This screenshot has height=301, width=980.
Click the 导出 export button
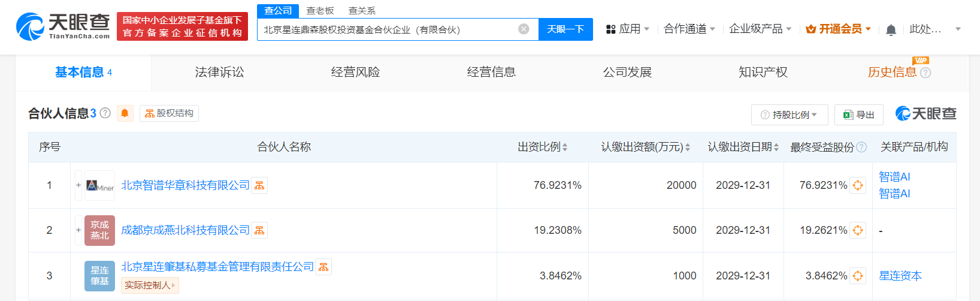point(859,115)
